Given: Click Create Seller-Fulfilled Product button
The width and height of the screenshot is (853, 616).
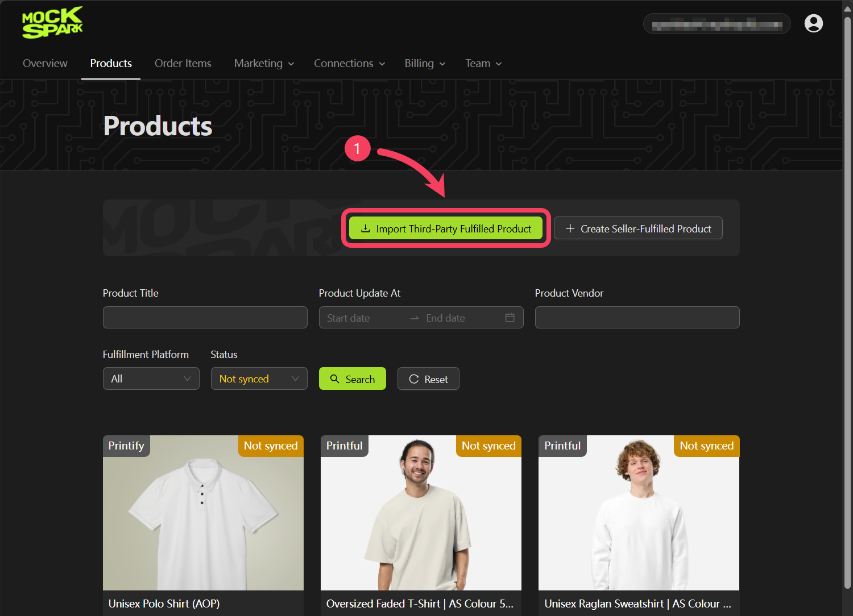Looking at the screenshot, I should pos(638,228).
